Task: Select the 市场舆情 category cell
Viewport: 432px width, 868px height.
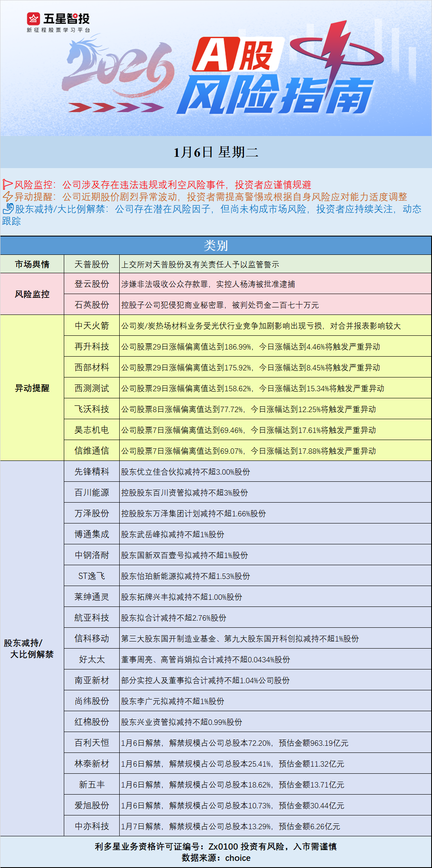Action: click(32, 264)
